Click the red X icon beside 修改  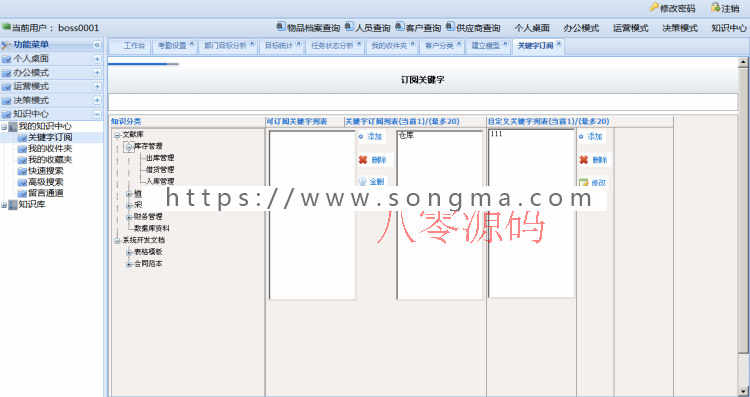click(583, 160)
